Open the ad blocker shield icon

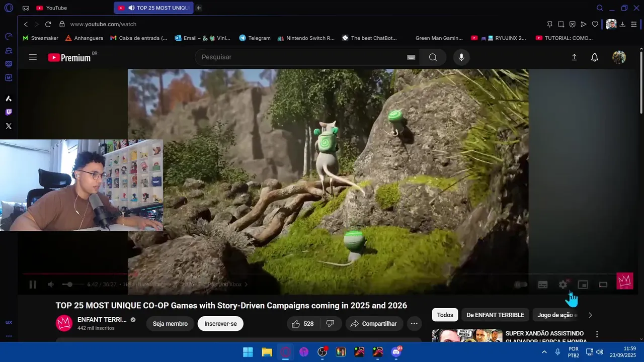572,24
